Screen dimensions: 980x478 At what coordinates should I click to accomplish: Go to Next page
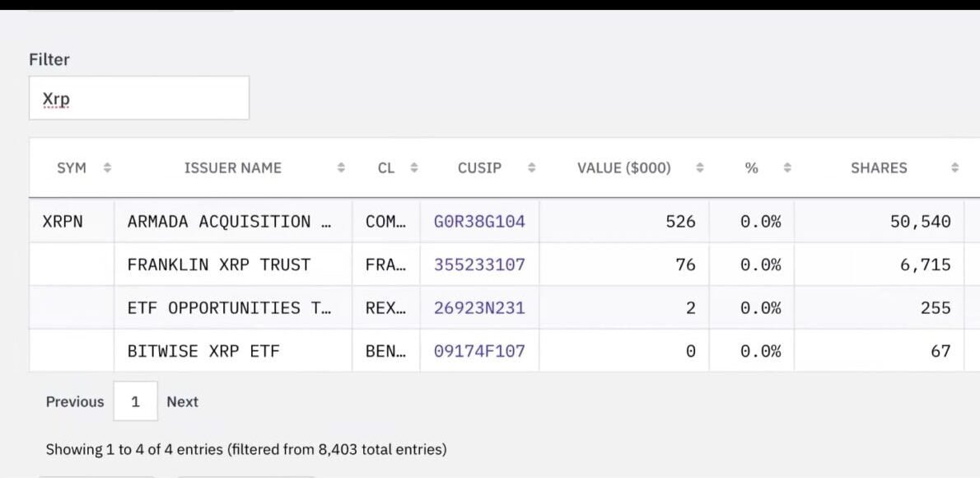pyautogui.click(x=183, y=401)
